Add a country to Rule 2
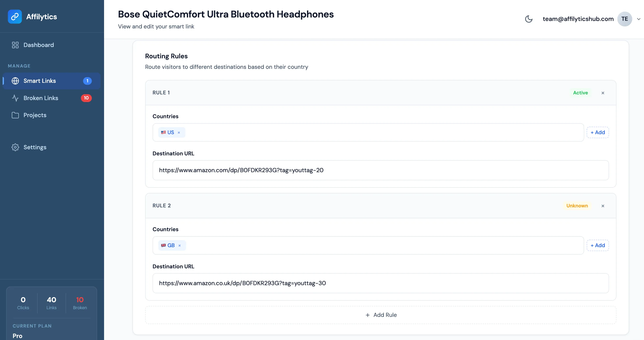The height and width of the screenshot is (340, 644). click(x=597, y=245)
